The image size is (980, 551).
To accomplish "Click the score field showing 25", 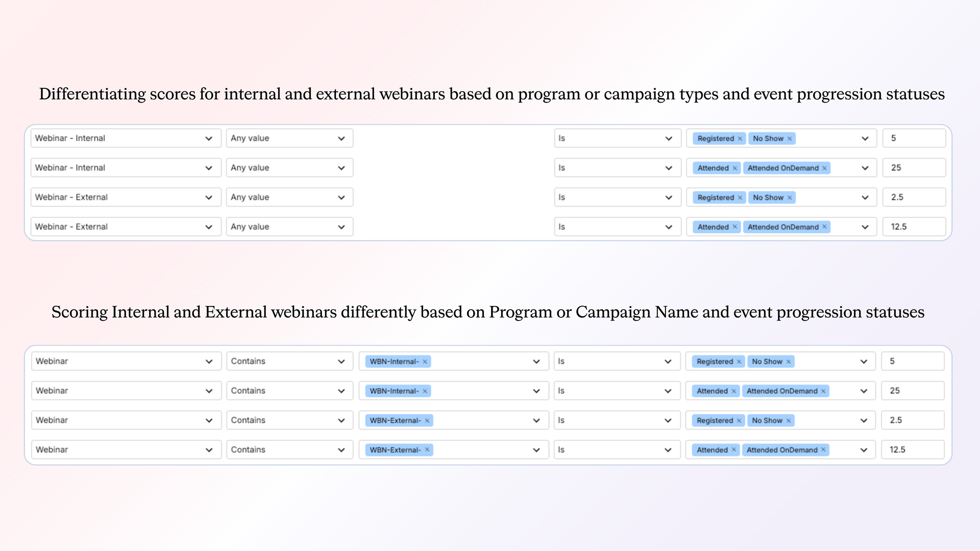I will [914, 167].
